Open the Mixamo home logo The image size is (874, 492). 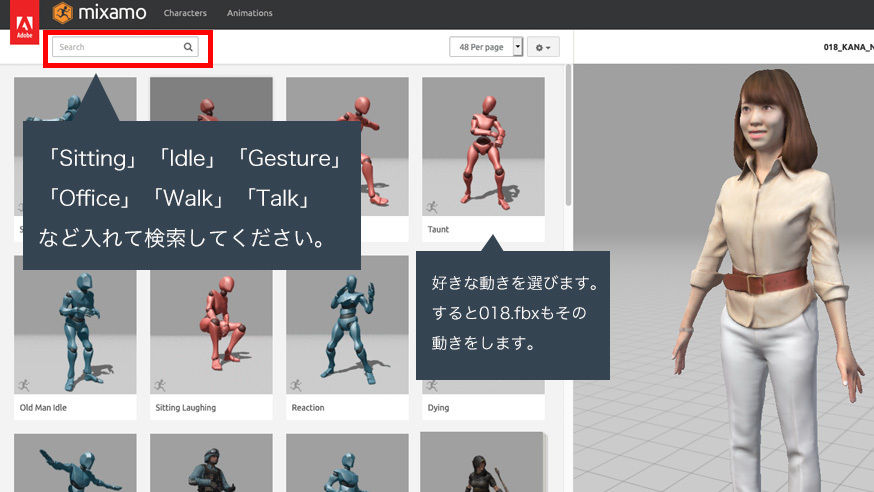[x=99, y=13]
